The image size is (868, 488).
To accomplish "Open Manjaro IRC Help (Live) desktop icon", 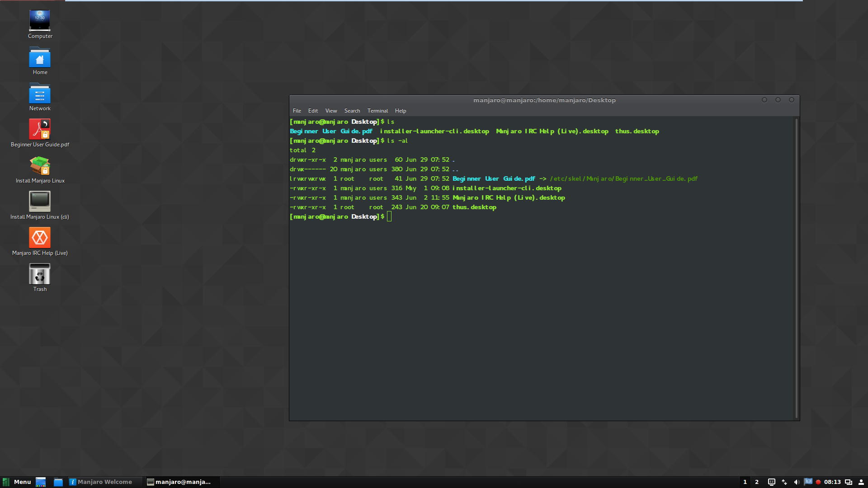I will pyautogui.click(x=40, y=241).
